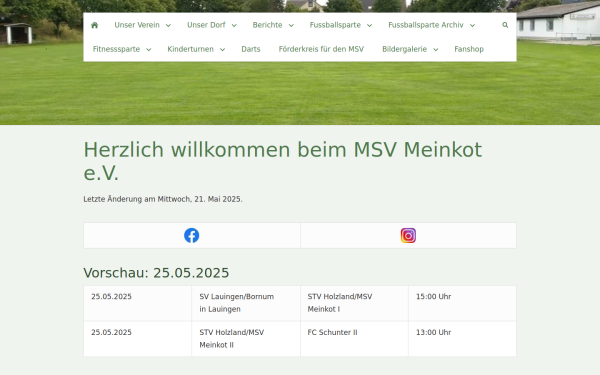This screenshot has height=375, width=600.
Task: Open the Unser Dorf menu item
Action: 206,25
